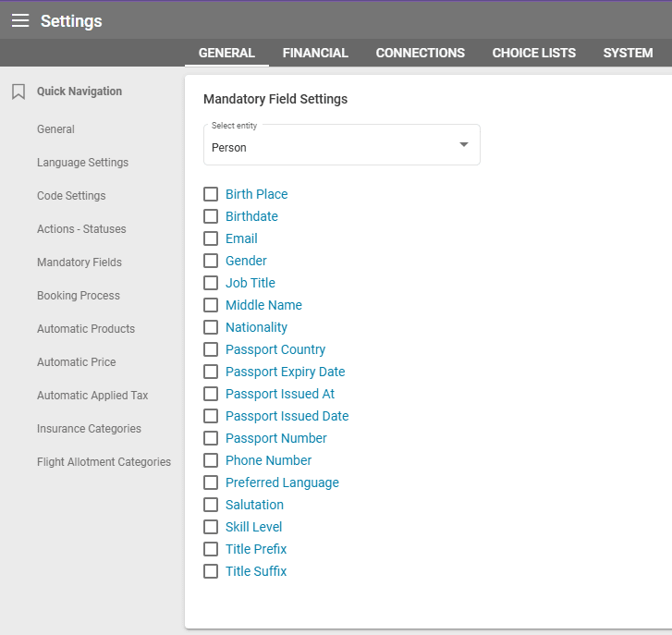Open Booking Process from sidebar
This screenshot has width=672, height=635.
79,296
